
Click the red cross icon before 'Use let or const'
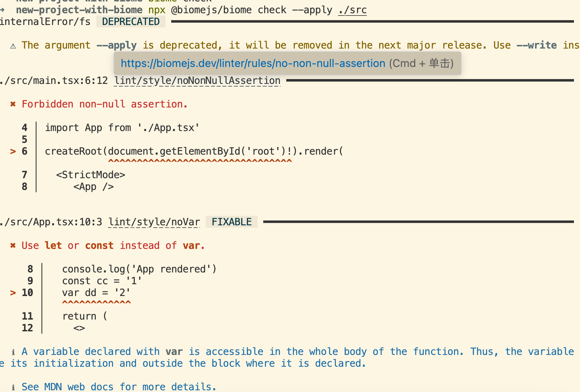[13, 245]
